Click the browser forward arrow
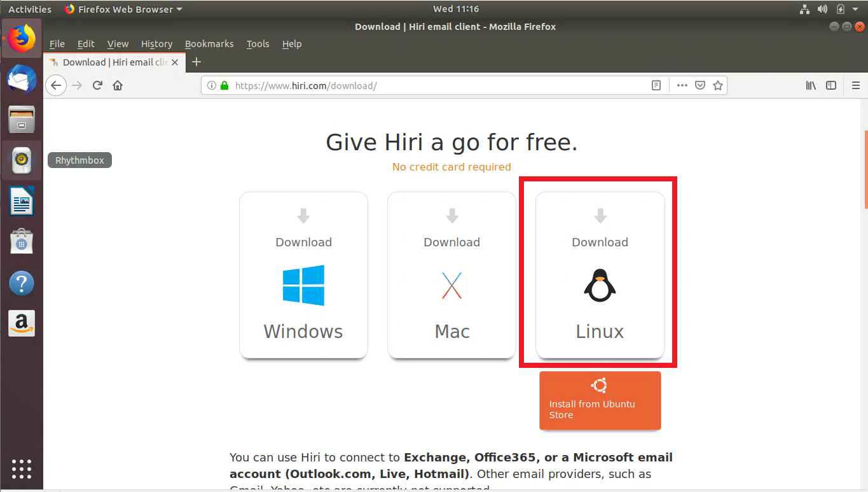 coord(78,85)
